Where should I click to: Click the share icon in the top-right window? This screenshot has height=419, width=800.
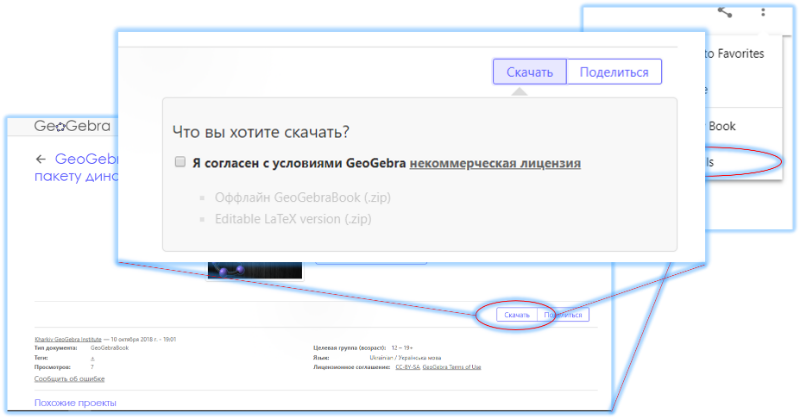click(724, 12)
